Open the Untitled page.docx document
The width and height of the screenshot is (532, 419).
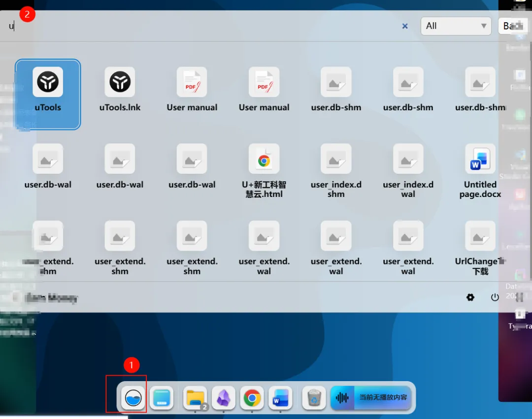point(480,171)
